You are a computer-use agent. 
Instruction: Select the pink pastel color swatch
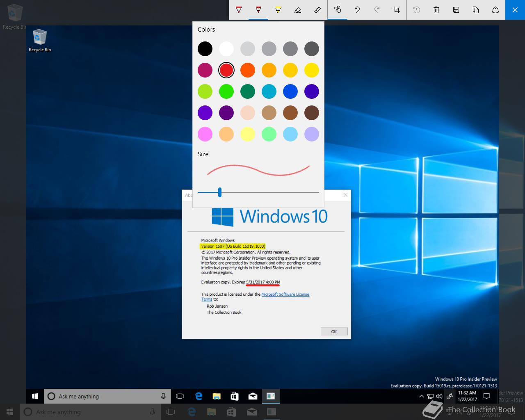click(x=205, y=134)
